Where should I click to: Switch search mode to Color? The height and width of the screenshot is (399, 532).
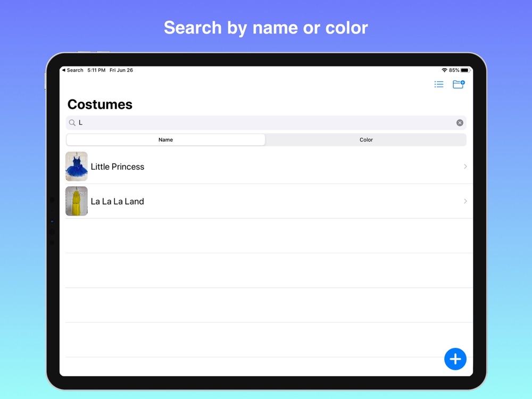point(366,140)
